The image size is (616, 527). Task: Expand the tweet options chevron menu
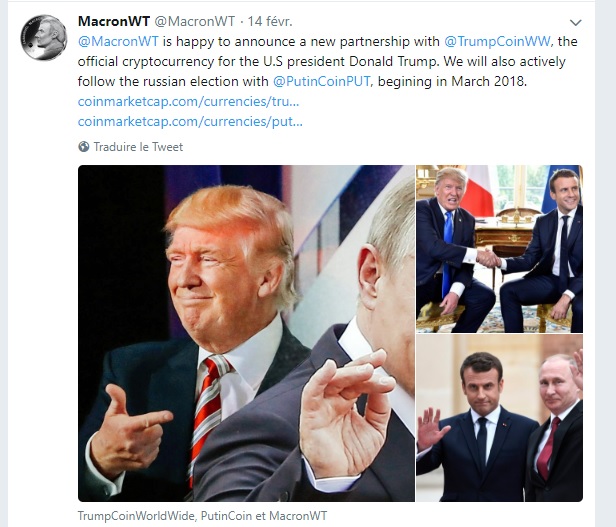(575, 23)
